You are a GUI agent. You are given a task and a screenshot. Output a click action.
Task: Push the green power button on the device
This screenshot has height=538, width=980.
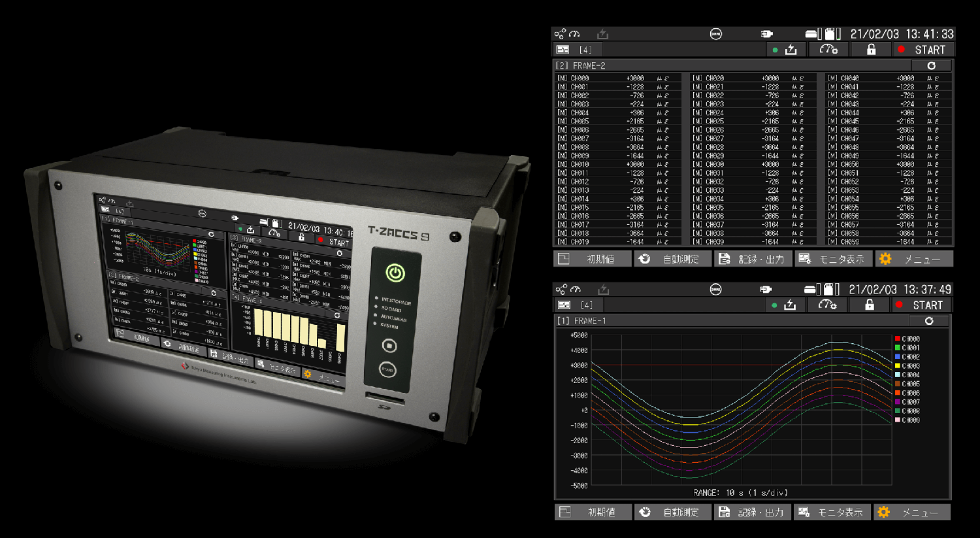point(395,272)
